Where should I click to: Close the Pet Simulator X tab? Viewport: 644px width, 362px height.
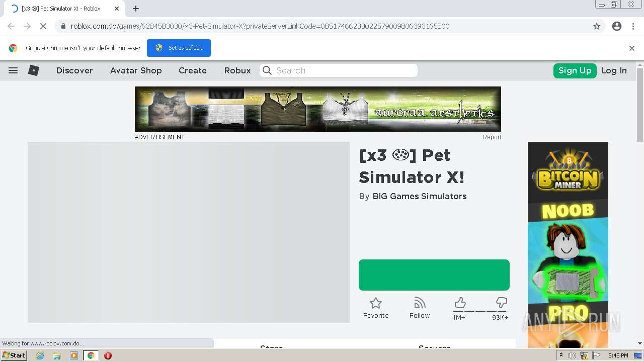point(117,9)
